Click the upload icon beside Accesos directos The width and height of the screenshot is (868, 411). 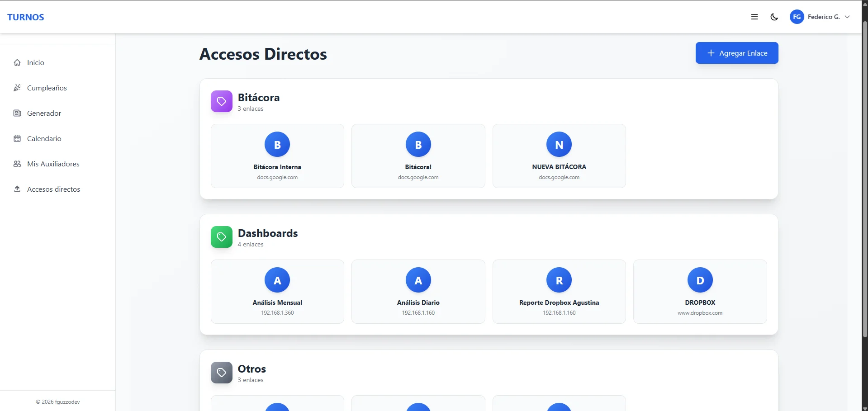point(17,189)
